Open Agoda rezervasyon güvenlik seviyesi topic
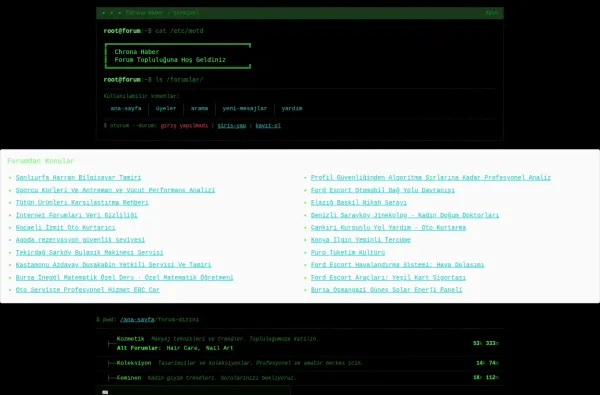600x395 pixels. point(80,240)
